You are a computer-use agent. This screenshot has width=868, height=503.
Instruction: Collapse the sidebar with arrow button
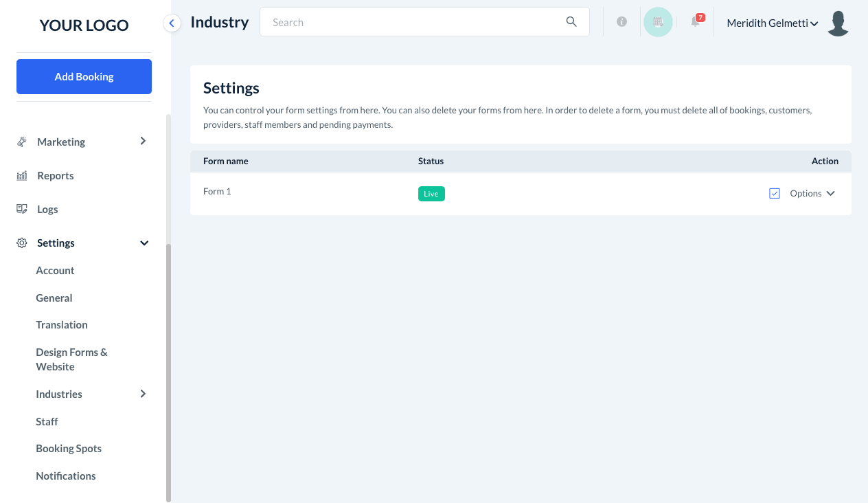(172, 23)
